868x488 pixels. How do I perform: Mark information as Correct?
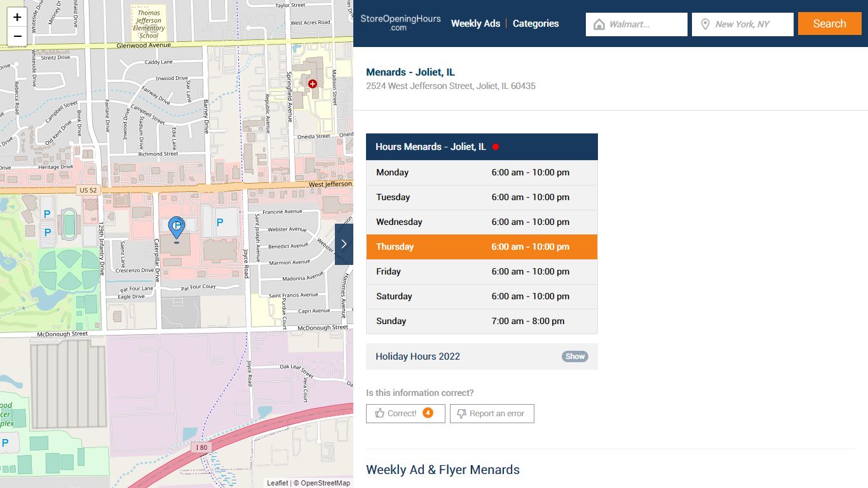pyautogui.click(x=405, y=413)
